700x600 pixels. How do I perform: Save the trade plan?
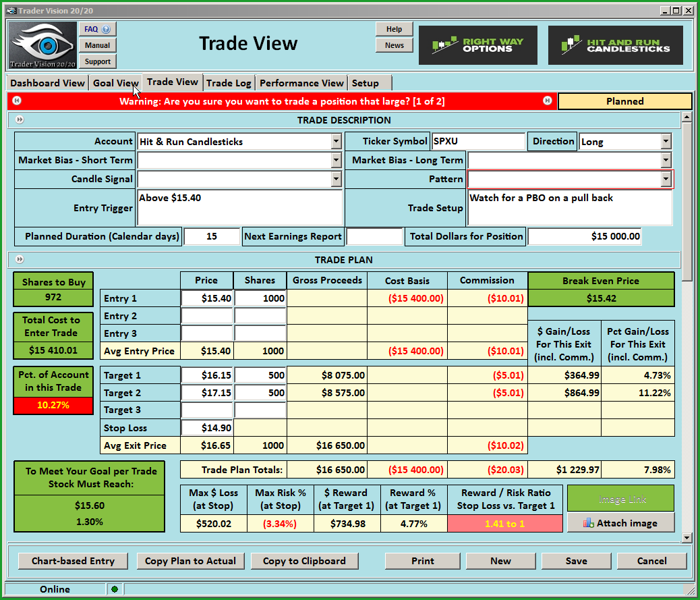click(576, 561)
